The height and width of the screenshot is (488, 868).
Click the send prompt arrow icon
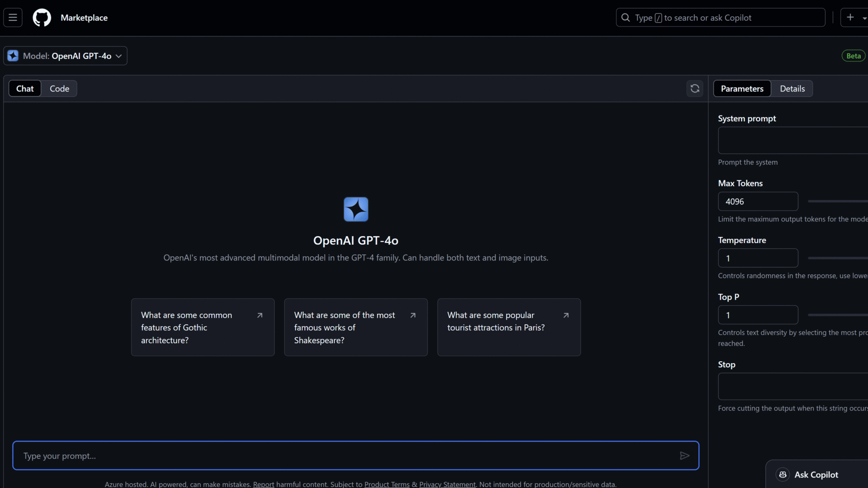point(684,456)
